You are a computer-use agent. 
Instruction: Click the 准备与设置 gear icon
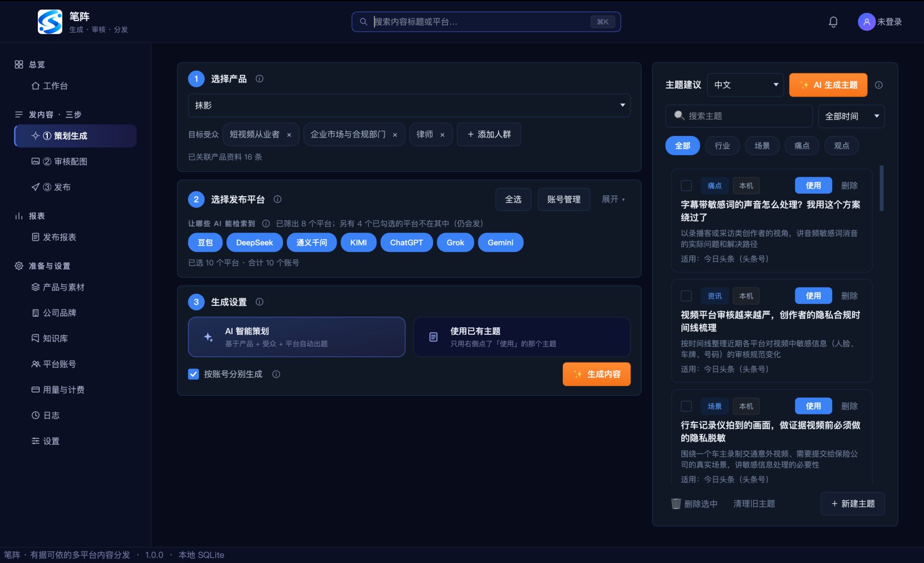click(x=19, y=265)
